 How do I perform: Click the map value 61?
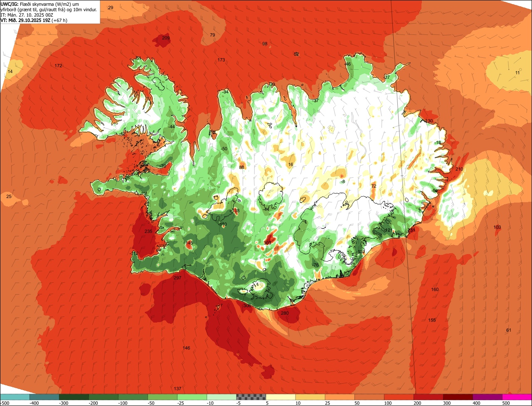point(509,330)
